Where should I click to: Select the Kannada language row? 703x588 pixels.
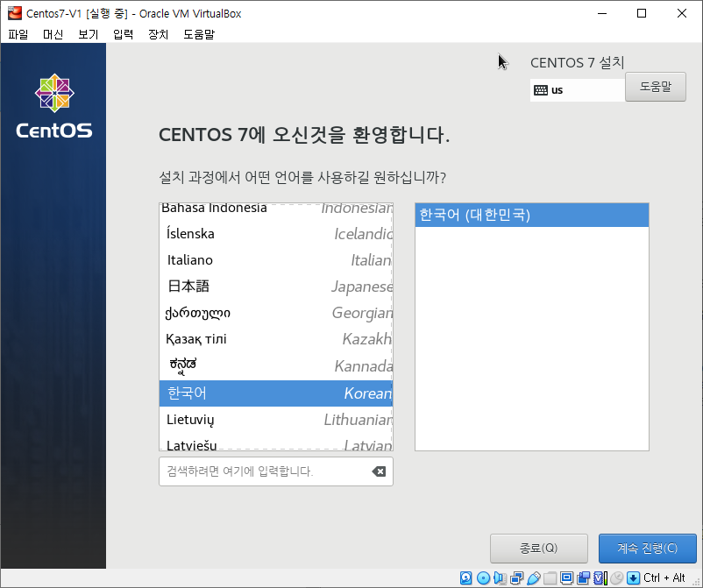[x=276, y=366]
